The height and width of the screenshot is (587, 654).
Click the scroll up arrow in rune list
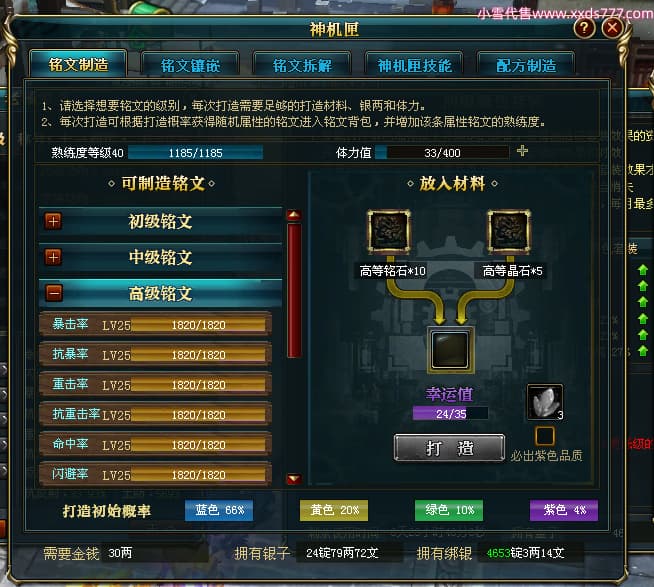(x=294, y=215)
